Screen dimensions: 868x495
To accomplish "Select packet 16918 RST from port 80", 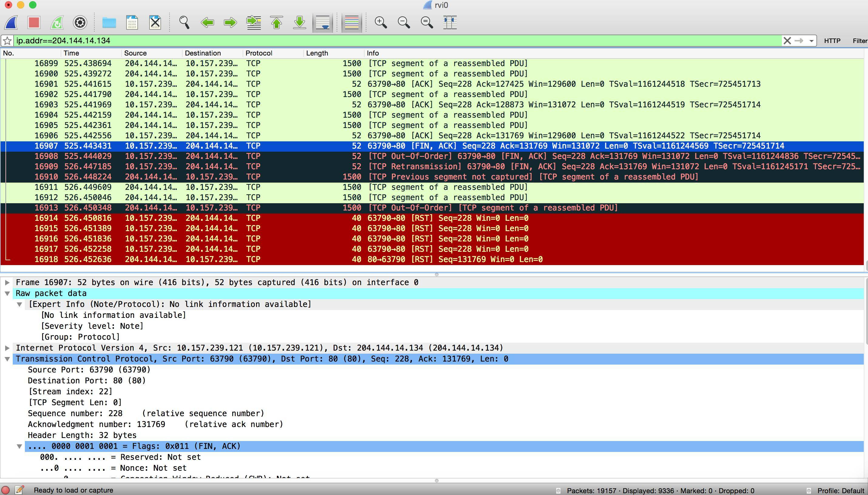I will 432,259.
